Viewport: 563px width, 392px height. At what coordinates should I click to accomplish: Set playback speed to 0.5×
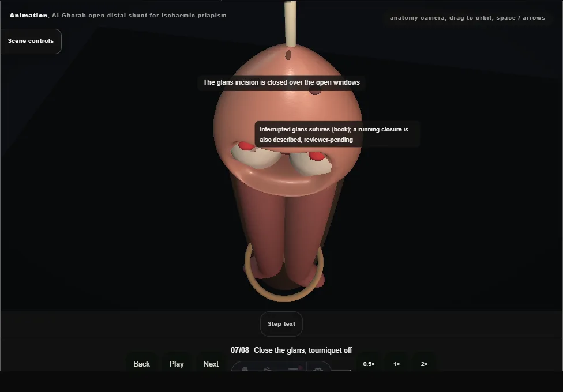(369, 364)
